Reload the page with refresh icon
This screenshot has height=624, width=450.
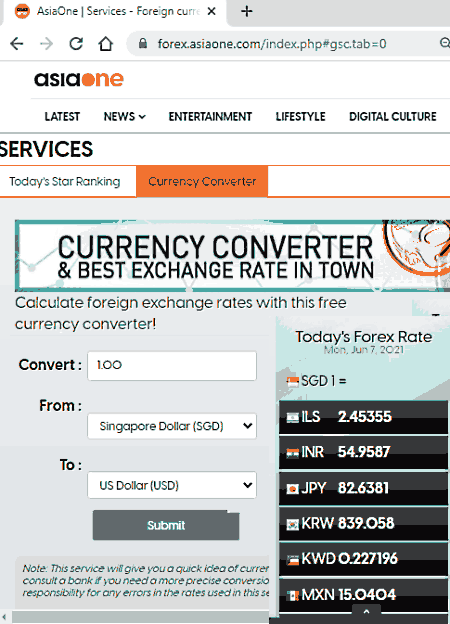pyautogui.click(x=76, y=43)
